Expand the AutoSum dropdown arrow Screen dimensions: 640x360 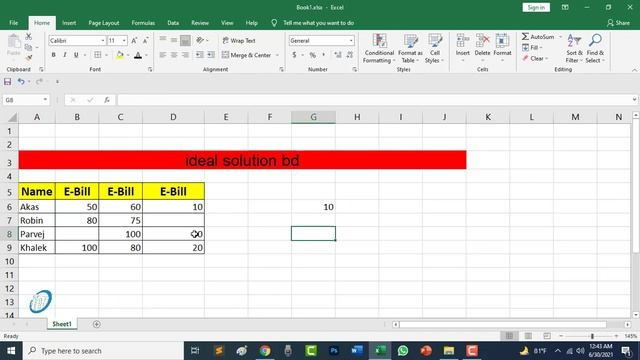[560, 37]
